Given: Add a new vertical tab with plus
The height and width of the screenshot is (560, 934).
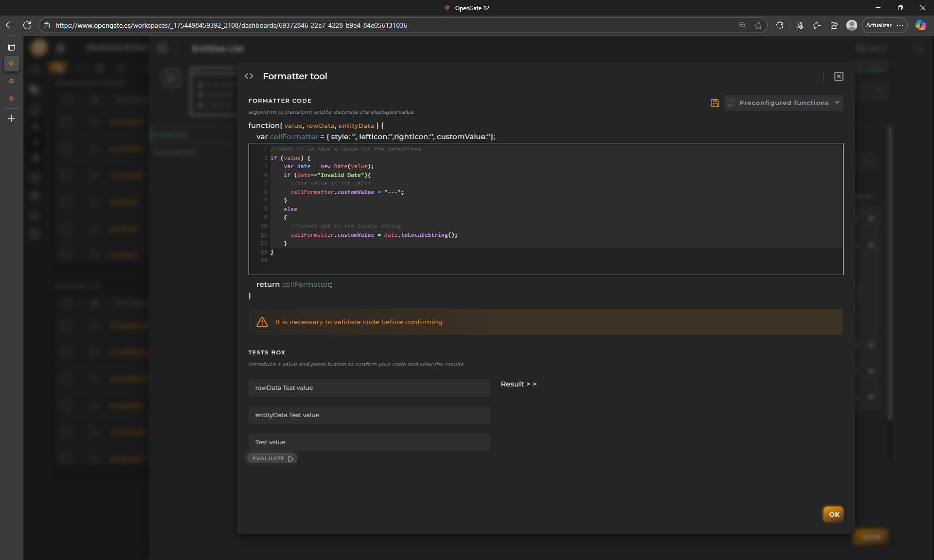Looking at the screenshot, I should 11,118.
